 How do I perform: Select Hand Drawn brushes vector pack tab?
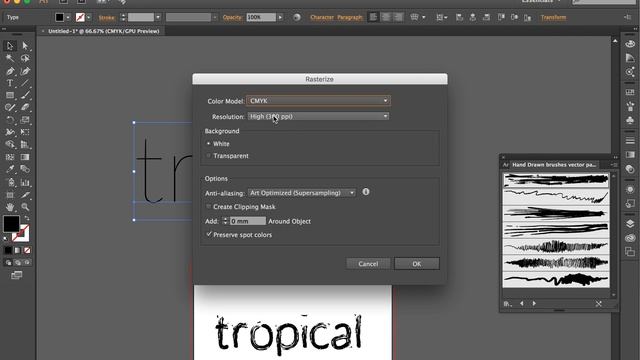pos(554,165)
